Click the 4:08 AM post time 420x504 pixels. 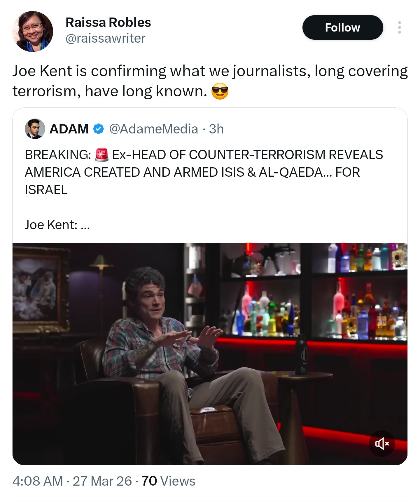click(x=38, y=481)
